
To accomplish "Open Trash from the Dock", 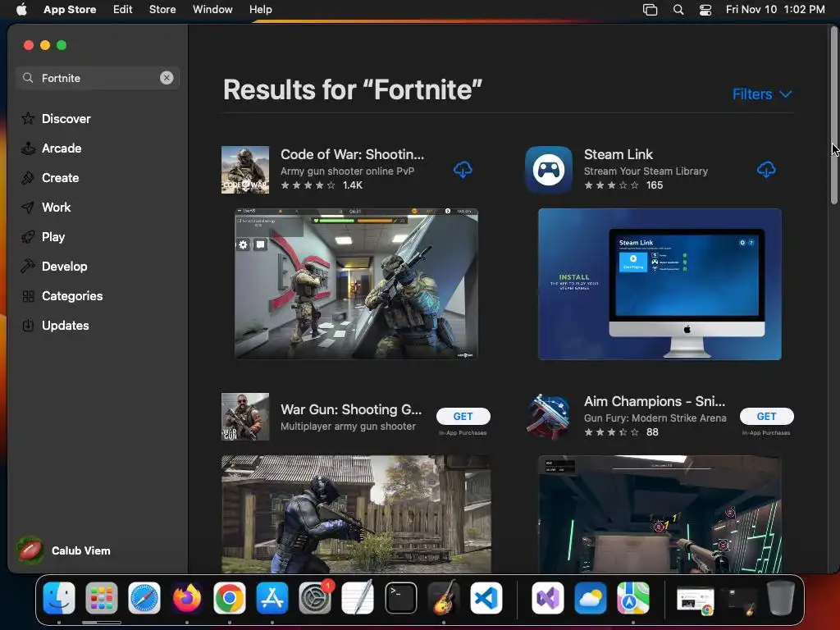I will coord(780,598).
